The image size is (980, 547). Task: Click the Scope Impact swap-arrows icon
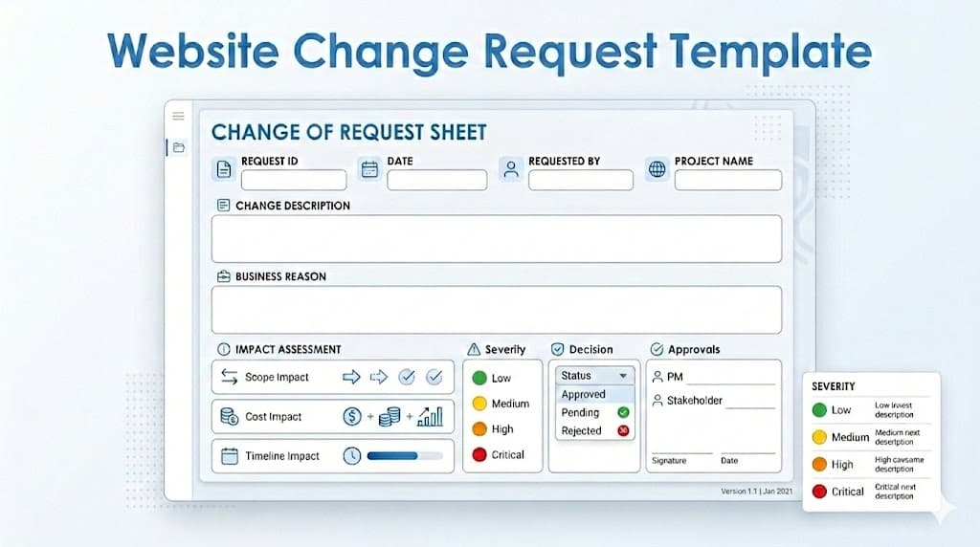click(230, 377)
